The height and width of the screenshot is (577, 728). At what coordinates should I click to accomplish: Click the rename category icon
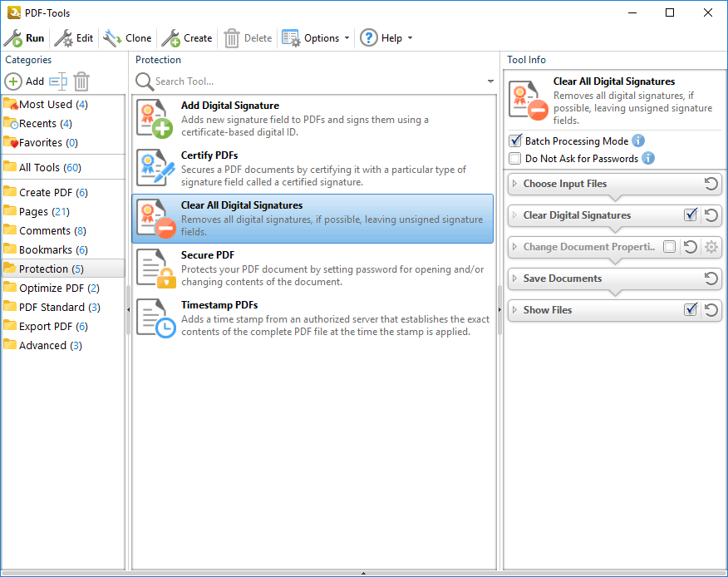click(x=58, y=81)
